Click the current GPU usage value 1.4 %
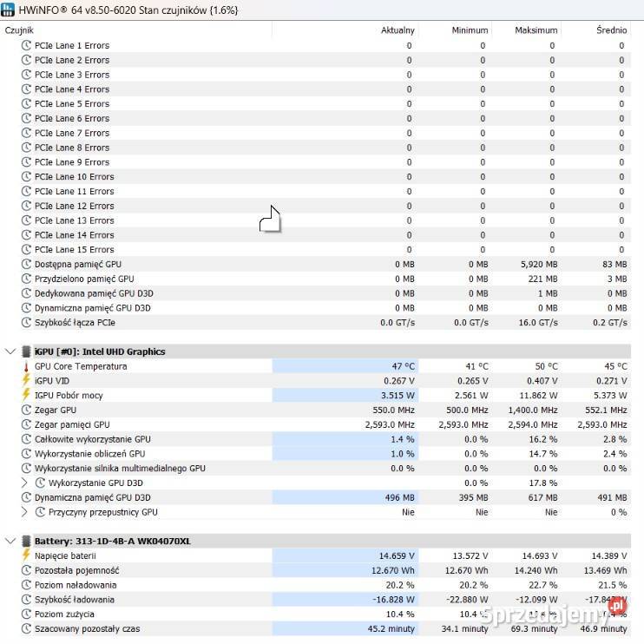This screenshot has height=644, width=644. click(x=402, y=439)
